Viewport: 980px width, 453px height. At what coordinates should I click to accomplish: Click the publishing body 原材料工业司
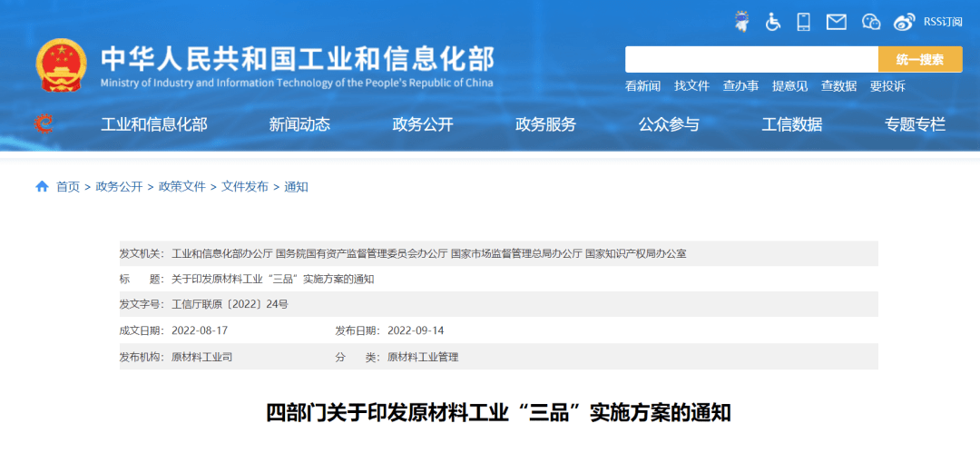pos(201,358)
